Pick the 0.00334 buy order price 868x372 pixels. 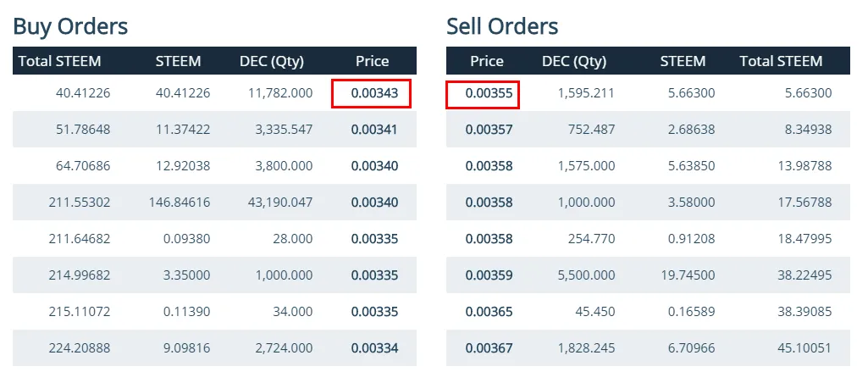point(374,347)
